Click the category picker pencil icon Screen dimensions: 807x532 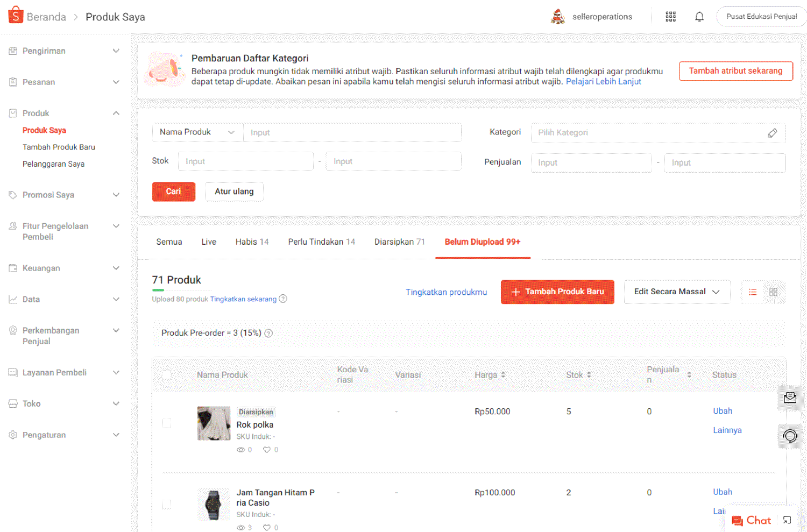click(773, 132)
